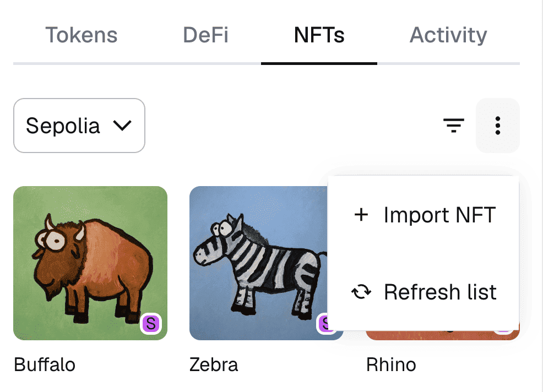Open the Activity tab

tap(448, 35)
